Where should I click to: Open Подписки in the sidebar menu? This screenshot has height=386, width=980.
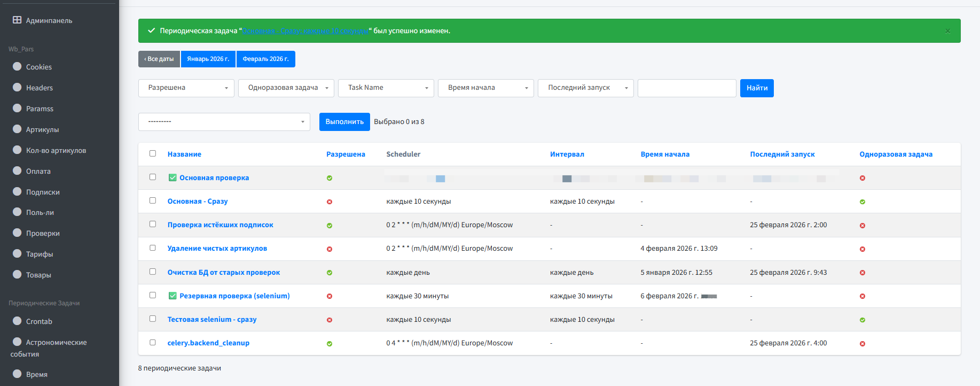(43, 192)
